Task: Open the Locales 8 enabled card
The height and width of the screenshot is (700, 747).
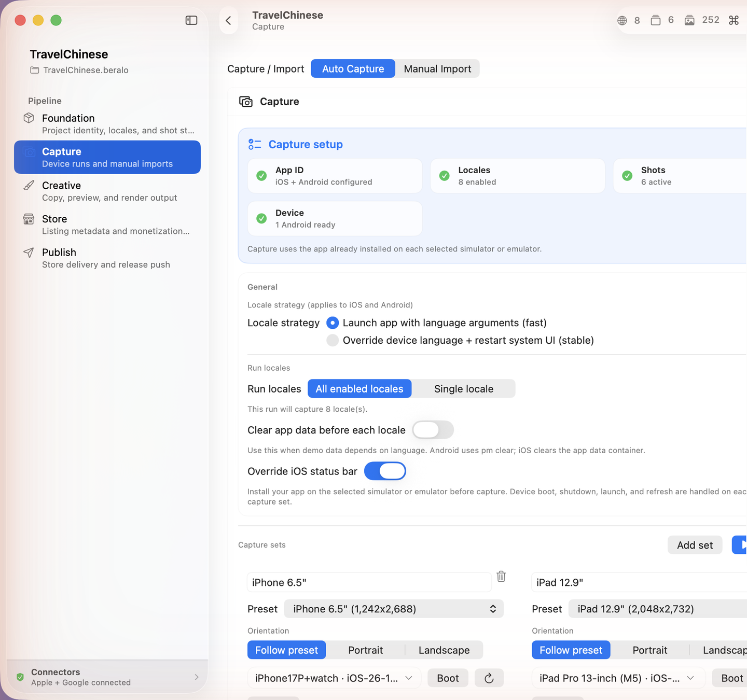Action: tap(518, 176)
